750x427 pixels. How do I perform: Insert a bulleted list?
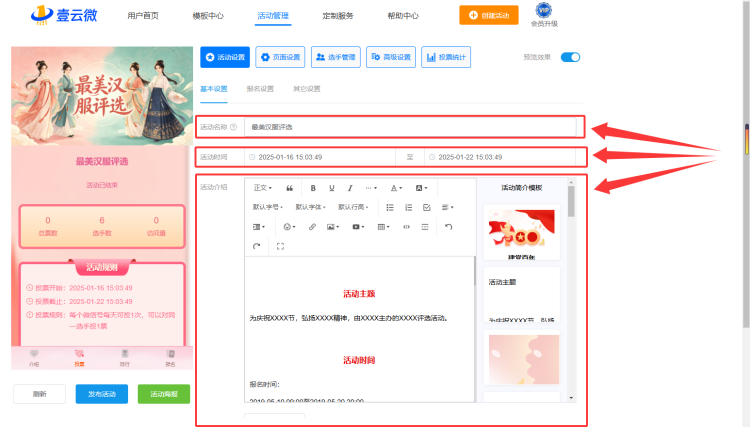coord(390,207)
